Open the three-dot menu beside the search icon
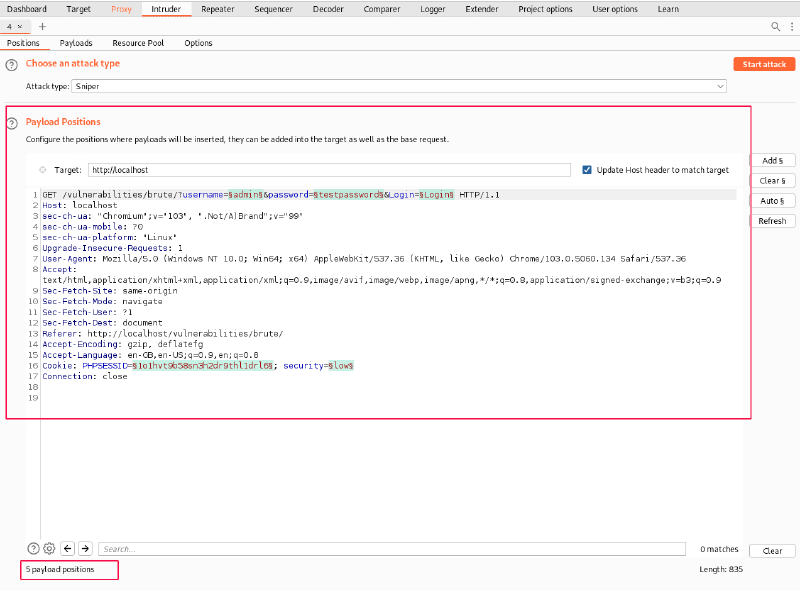The width and height of the screenshot is (800, 591). (790, 26)
